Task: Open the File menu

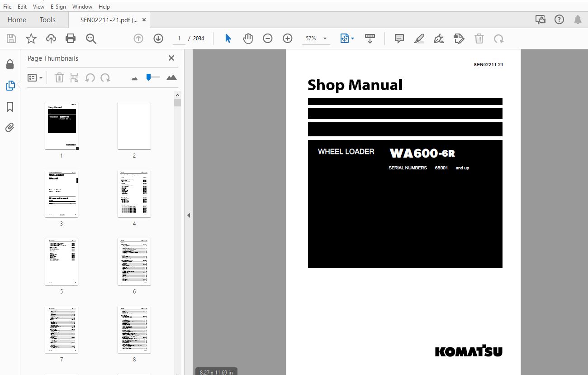Action: [7, 7]
